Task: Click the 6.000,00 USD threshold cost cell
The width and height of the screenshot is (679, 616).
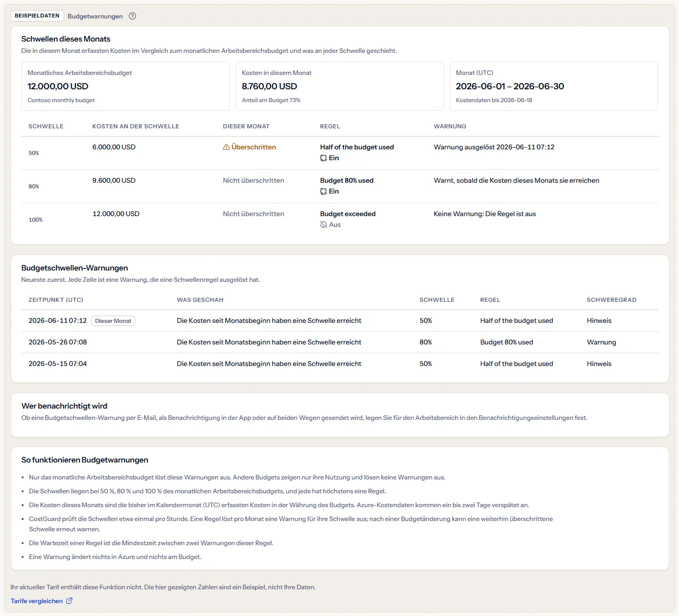Action: [114, 147]
